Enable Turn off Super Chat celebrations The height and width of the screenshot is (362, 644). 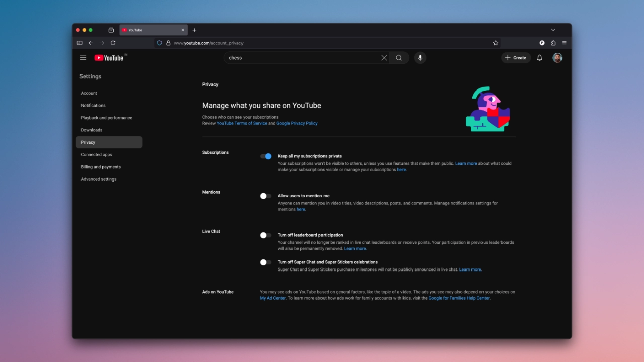265,262
